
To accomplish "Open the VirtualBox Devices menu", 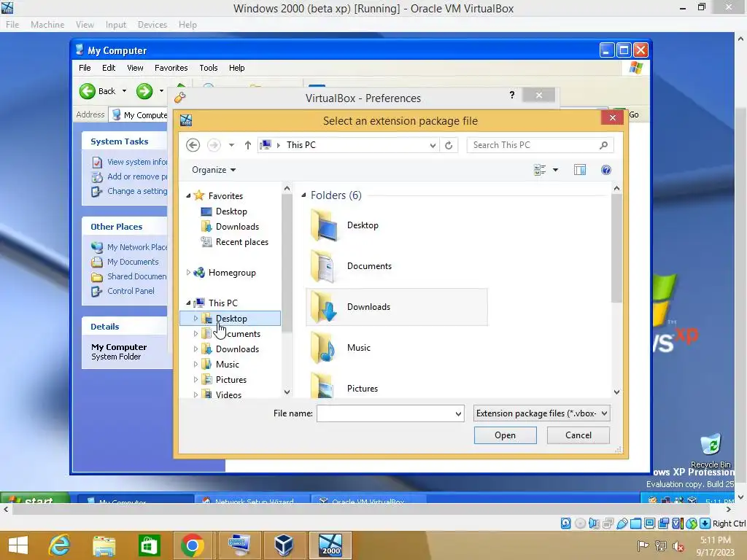I will pyautogui.click(x=152, y=25).
